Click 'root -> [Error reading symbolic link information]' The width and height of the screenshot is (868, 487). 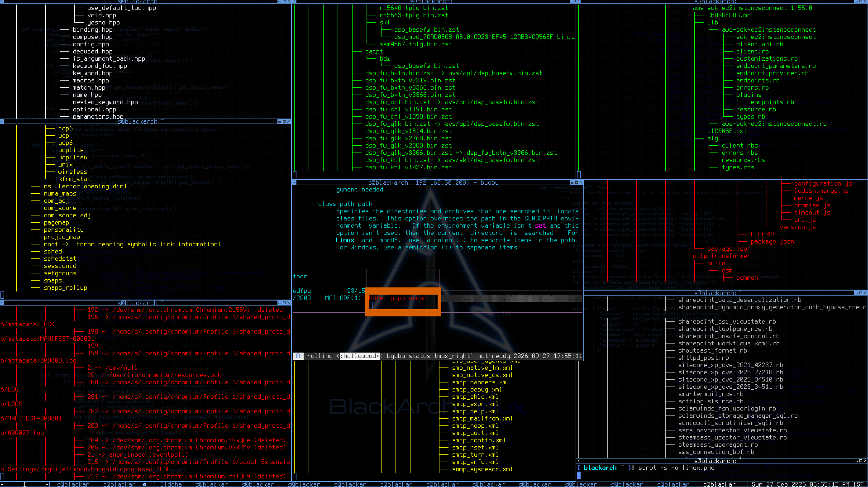pos(132,244)
